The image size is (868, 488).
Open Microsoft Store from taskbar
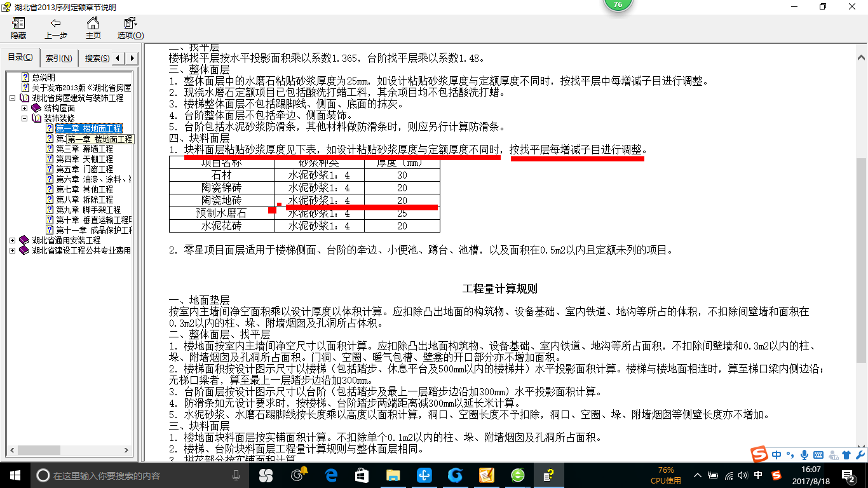coord(362,475)
